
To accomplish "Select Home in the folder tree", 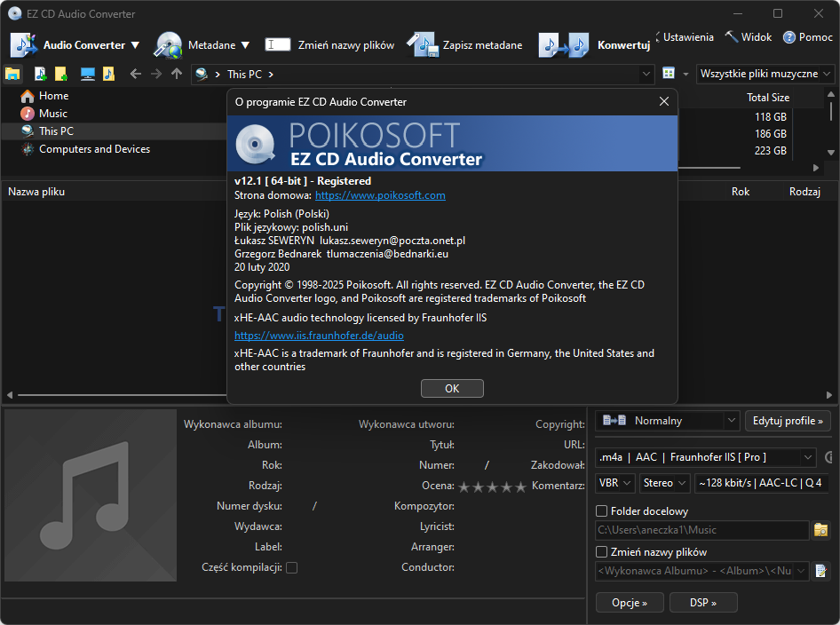I will click(x=53, y=96).
